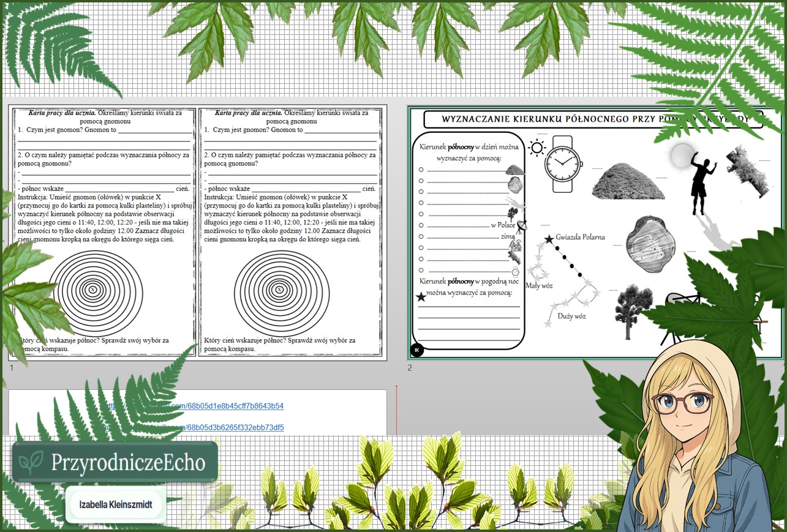Click the black Gwiazda Polarna star
787x532 pixels.
549,239
